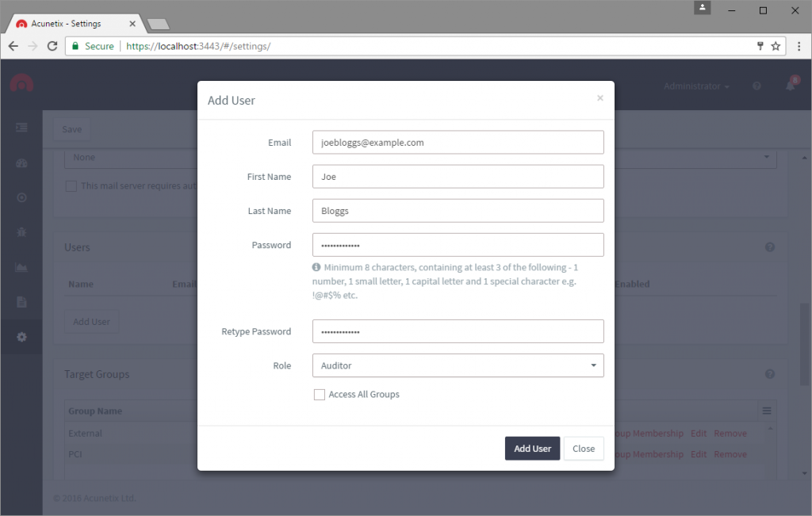Click the Email input field
This screenshot has height=516, width=812.
click(x=458, y=143)
